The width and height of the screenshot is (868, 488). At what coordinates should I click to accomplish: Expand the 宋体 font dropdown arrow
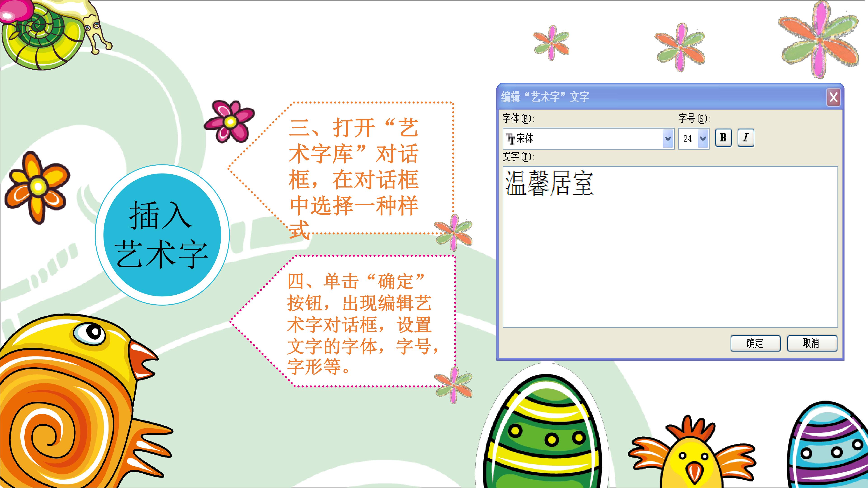(668, 138)
